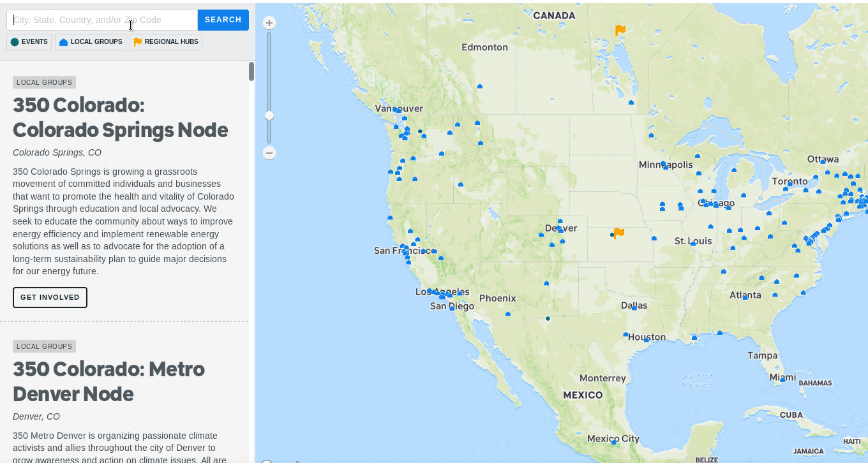Click the orange regional hub flag in Canada
Viewport: 868px width, 463px height.
click(x=620, y=30)
